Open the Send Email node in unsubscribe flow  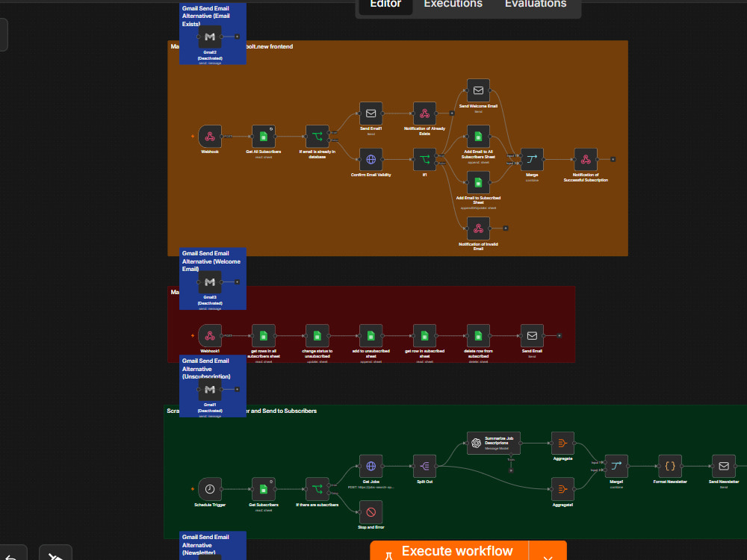tap(532, 336)
